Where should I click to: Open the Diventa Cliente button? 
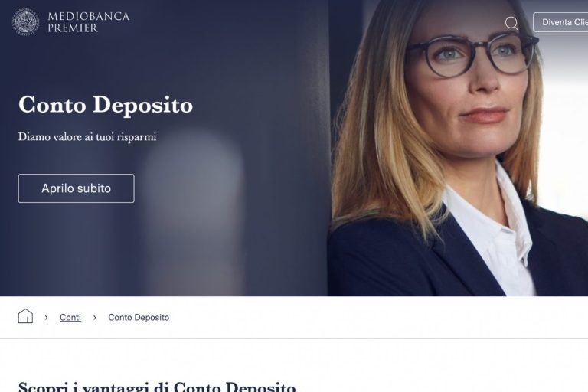pos(560,22)
